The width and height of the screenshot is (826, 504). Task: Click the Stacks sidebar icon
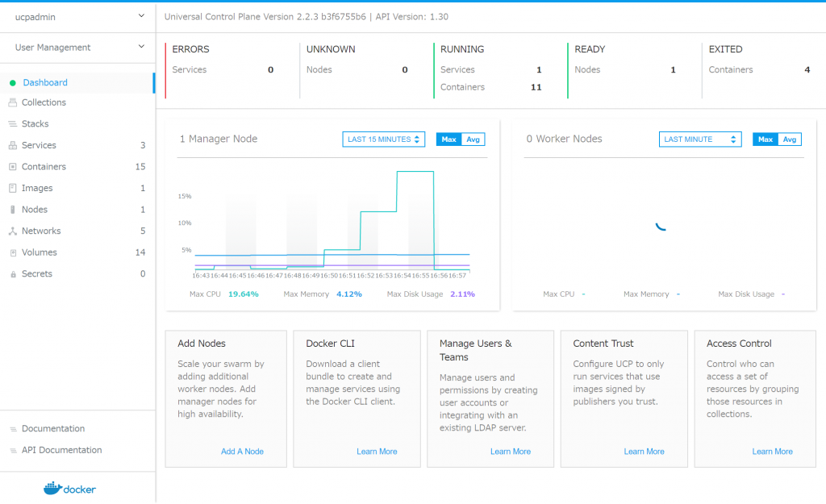click(x=13, y=123)
